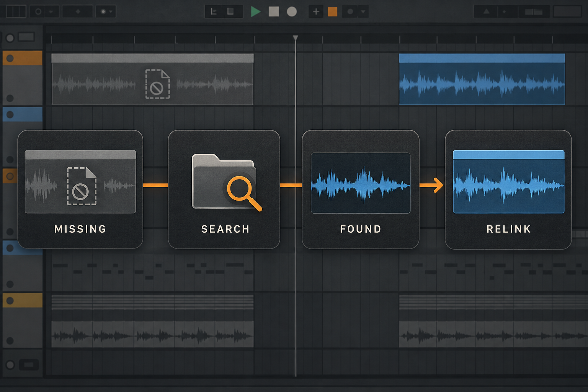The width and height of the screenshot is (588, 392).
Task: Stop playback with the grey square button
Action: pyautogui.click(x=274, y=11)
